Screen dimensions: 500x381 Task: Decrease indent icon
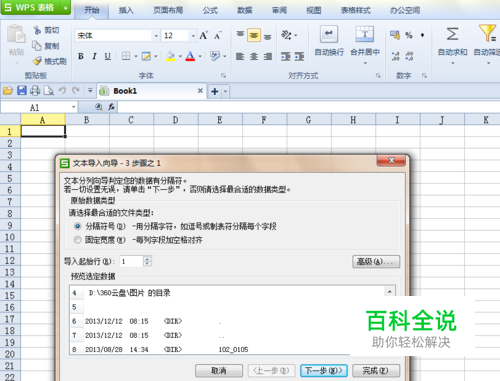[286, 56]
